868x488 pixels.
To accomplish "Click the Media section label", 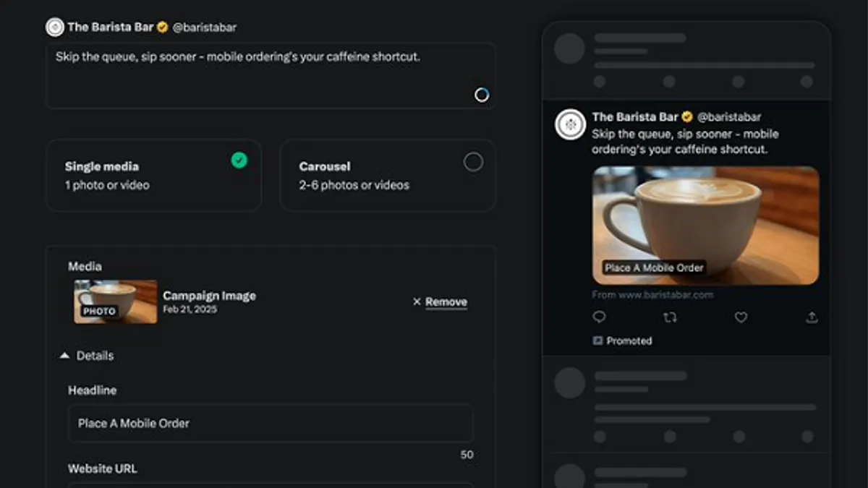I will 85,266.
